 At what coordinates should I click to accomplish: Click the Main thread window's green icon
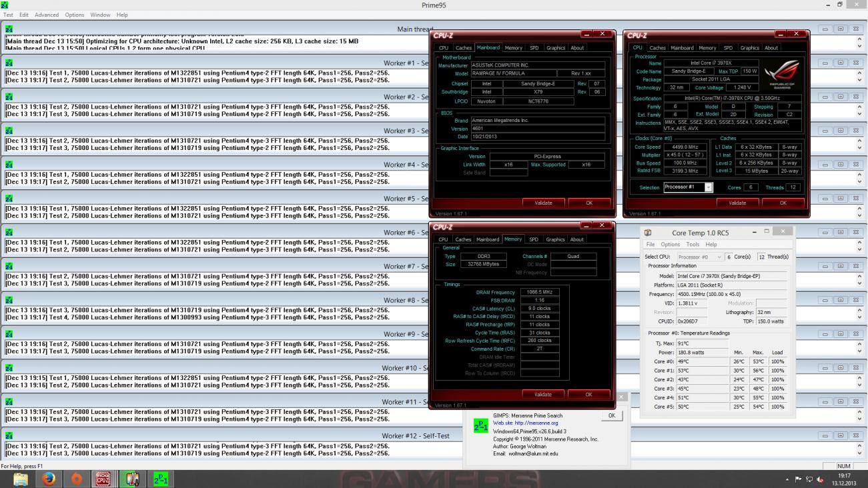(x=9, y=29)
